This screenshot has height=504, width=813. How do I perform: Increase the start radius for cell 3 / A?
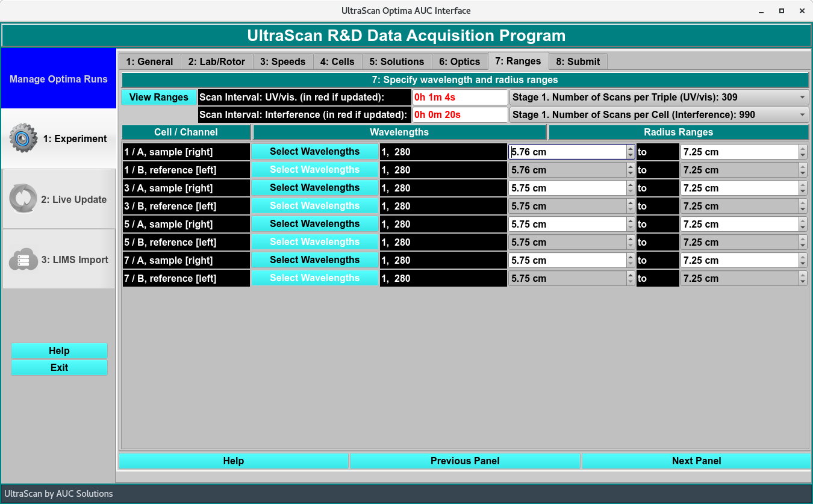631,185
